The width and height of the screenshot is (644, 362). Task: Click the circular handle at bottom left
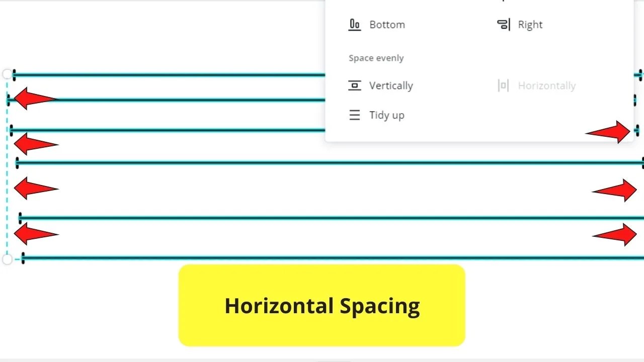[x=7, y=259]
